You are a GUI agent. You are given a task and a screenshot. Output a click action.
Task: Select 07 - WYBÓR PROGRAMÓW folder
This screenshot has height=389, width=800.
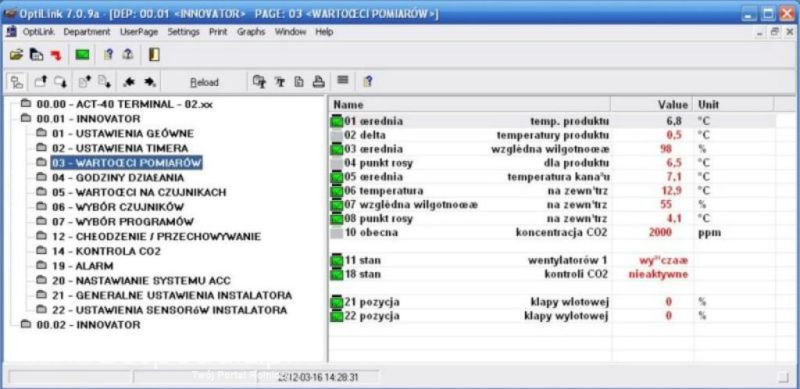122,222
